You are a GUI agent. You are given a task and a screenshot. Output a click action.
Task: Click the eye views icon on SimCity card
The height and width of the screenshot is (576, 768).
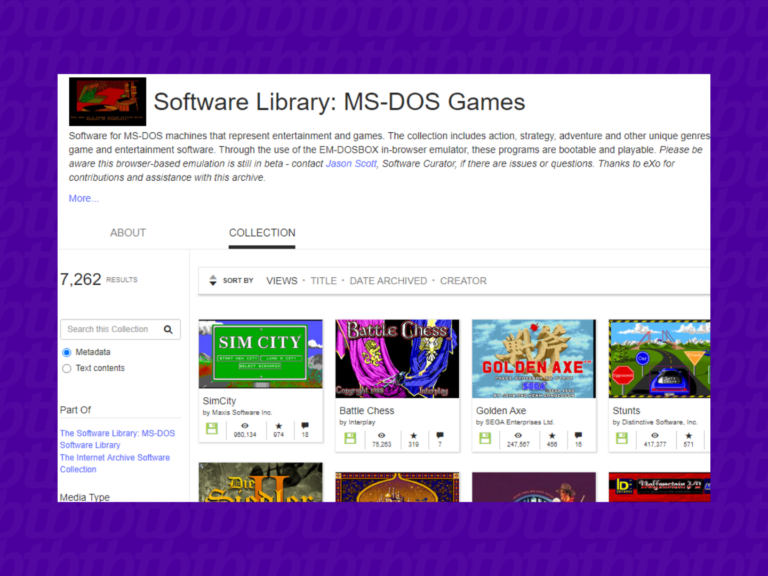coord(245,425)
